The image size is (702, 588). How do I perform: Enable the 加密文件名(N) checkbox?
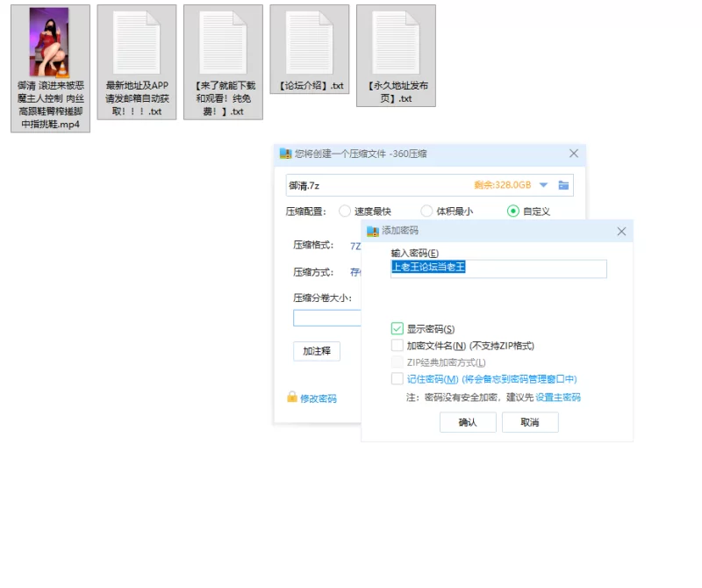coord(398,345)
